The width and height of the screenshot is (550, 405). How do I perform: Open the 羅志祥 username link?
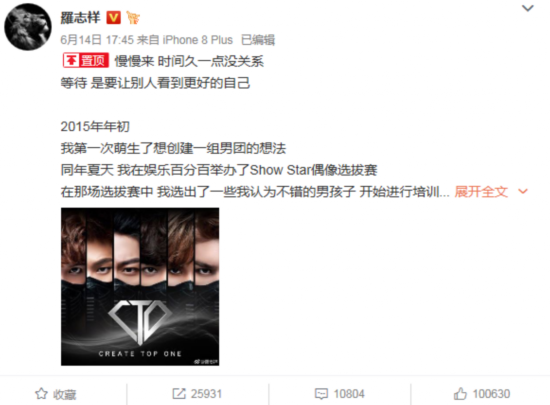80,18
